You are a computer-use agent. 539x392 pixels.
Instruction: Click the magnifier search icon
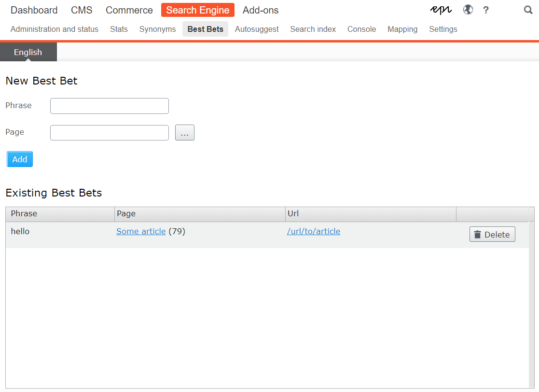[528, 10]
